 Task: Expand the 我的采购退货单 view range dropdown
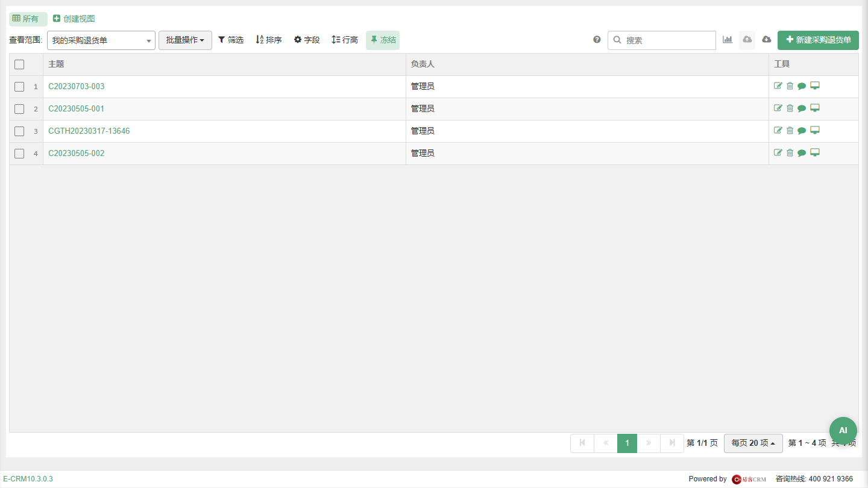pos(101,40)
